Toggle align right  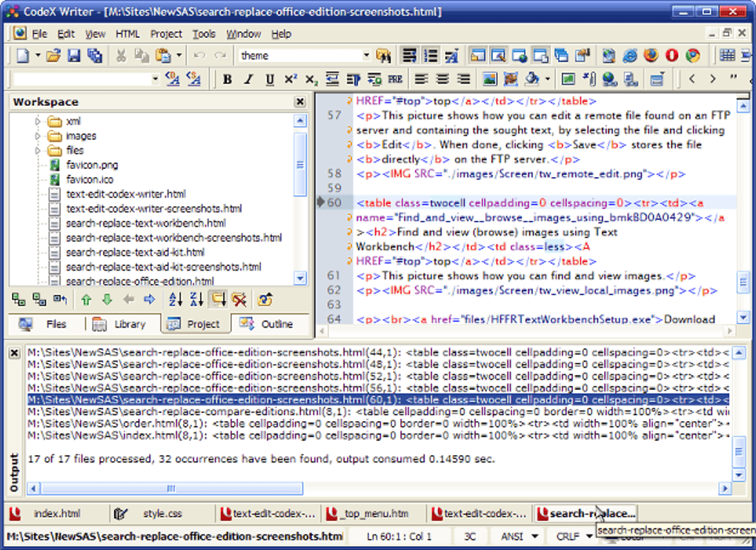(463, 79)
